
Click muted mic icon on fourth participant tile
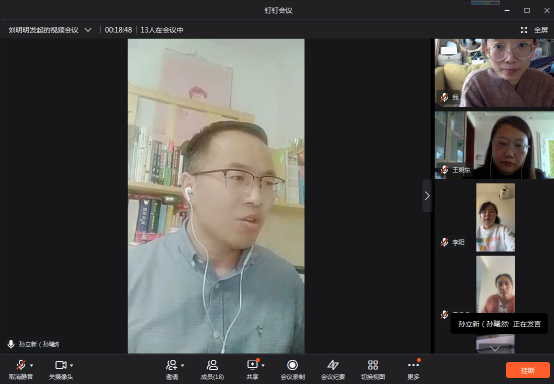444,314
